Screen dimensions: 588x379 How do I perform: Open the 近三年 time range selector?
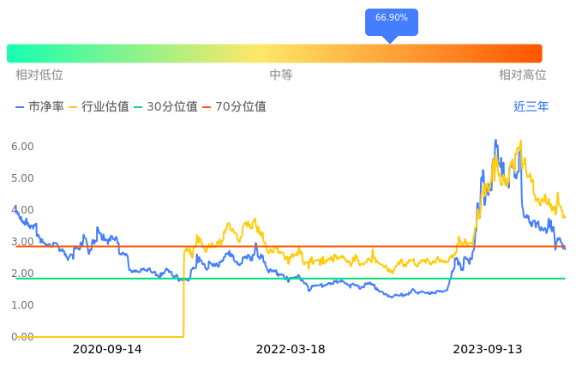[531, 107]
